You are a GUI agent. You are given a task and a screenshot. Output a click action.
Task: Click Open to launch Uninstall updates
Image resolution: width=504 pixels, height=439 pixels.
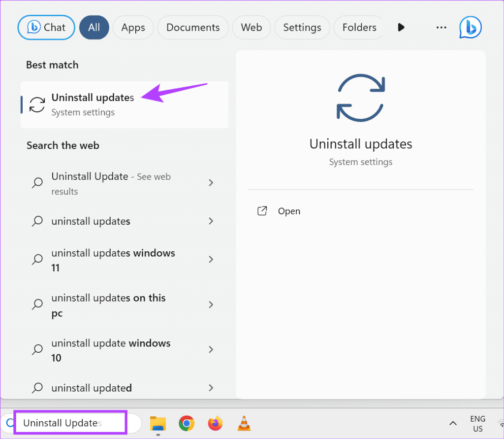(x=288, y=211)
